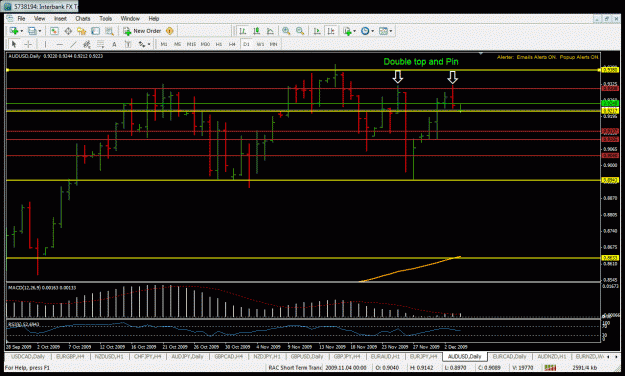
Task: Pick the vertical line tool
Action: pyautogui.click(x=45, y=44)
